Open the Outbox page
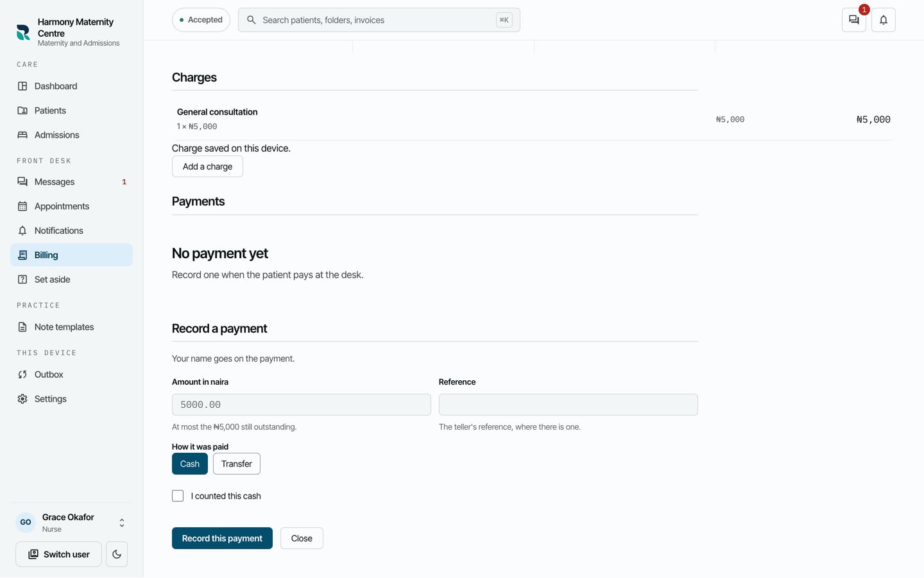The width and height of the screenshot is (924, 578). click(x=71, y=374)
